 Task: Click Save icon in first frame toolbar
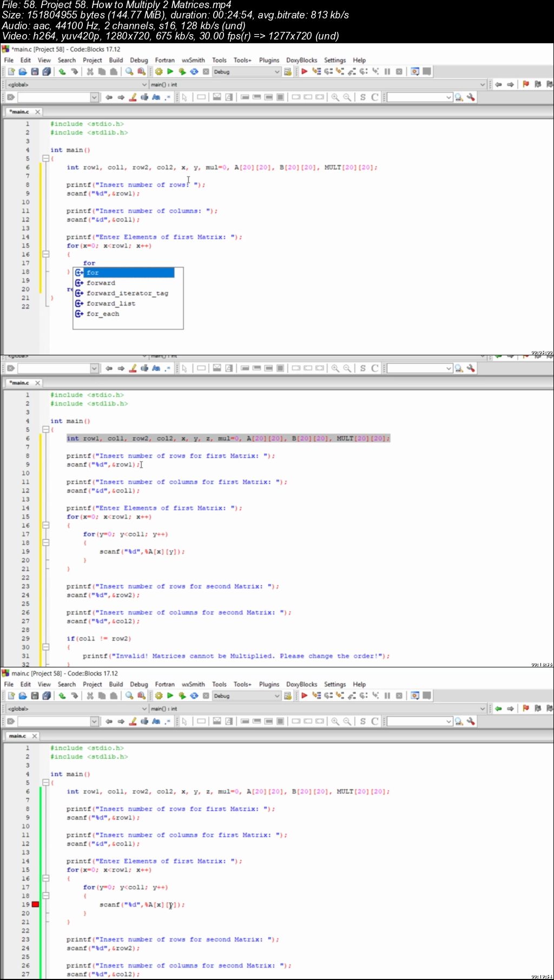pyautogui.click(x=35, y=71)
